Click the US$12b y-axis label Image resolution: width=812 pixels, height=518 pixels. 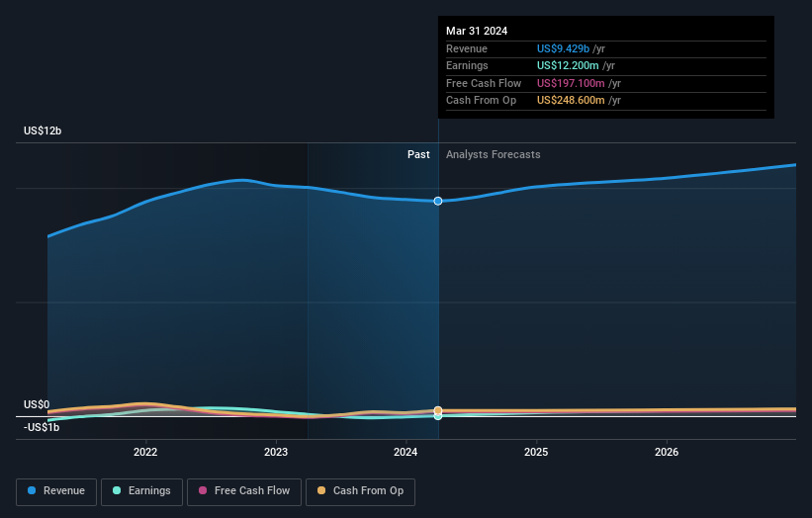(x=43, y=130)
